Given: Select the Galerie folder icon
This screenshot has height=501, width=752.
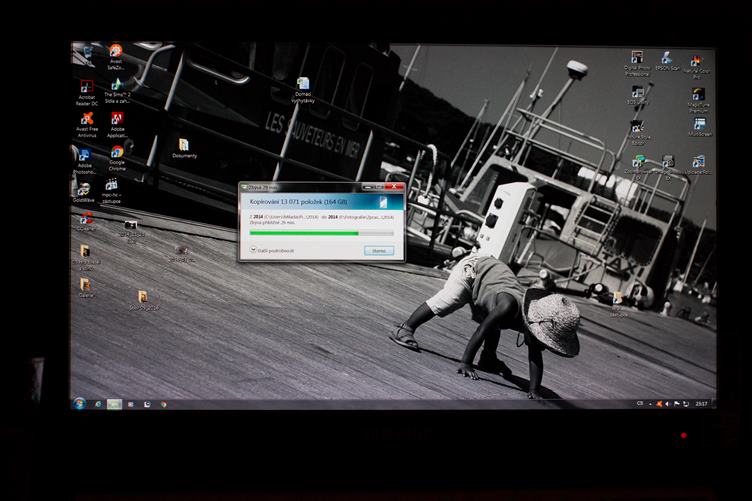Looking at the screenshot, I should coord(85,288).
